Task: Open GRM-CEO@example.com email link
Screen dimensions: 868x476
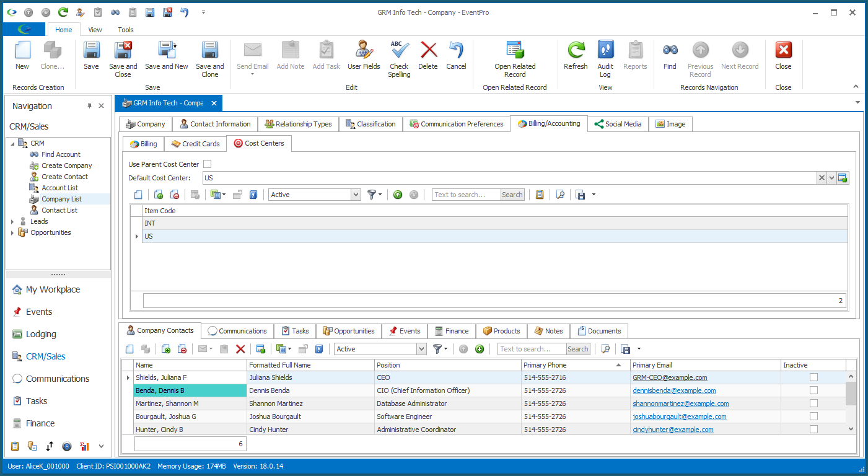Action: click(670, 377)
